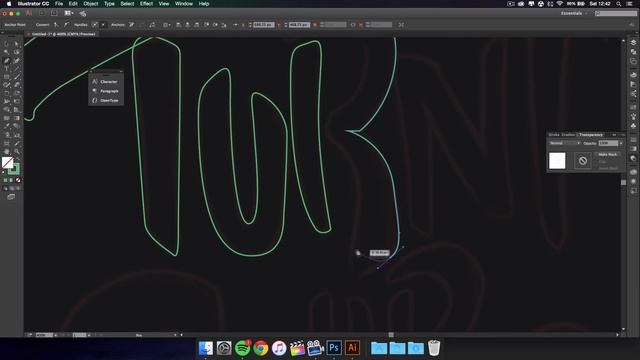Choose the Selection tool arrow
640x360 pixels.
tap(7, 44)
